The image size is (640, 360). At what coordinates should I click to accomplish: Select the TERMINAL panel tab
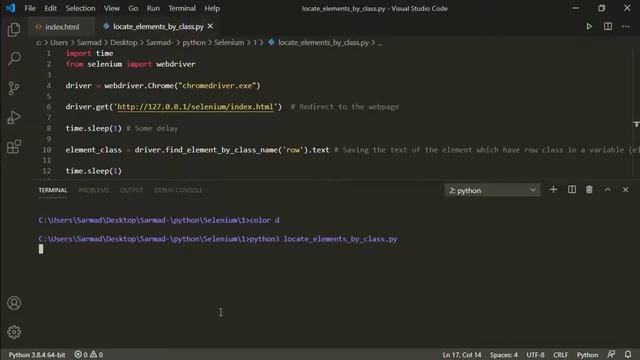pos(53,190)
